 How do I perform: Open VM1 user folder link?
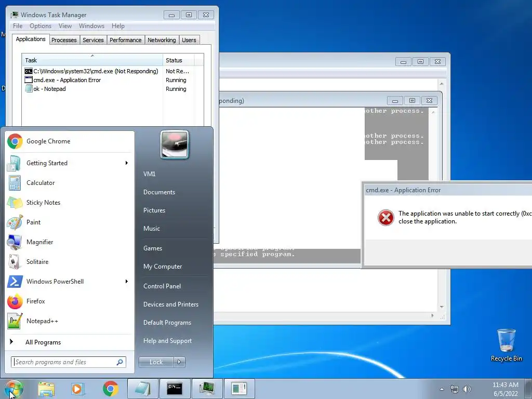pos(149,174)
